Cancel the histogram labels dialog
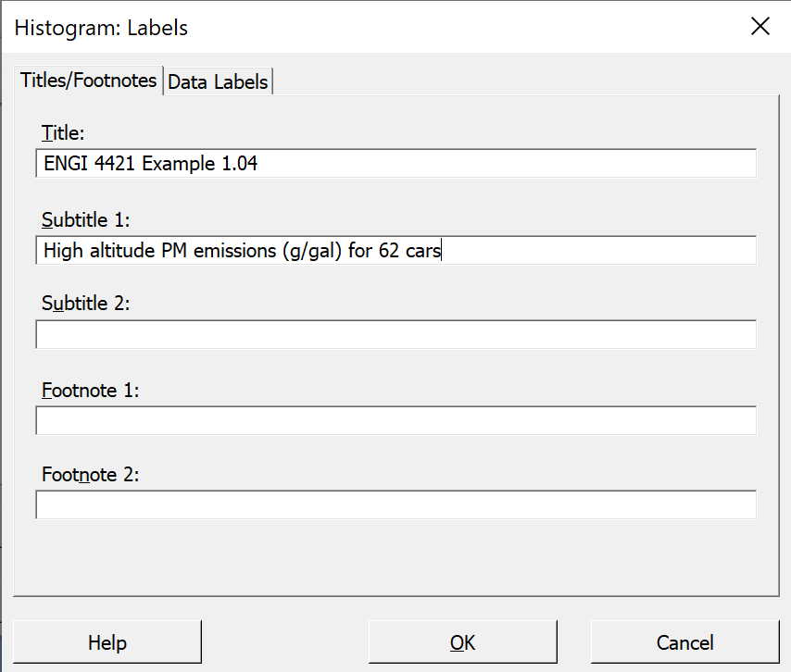Image resolution: width=791 pixels, height=672 pixels. click(x=684, y=642)
